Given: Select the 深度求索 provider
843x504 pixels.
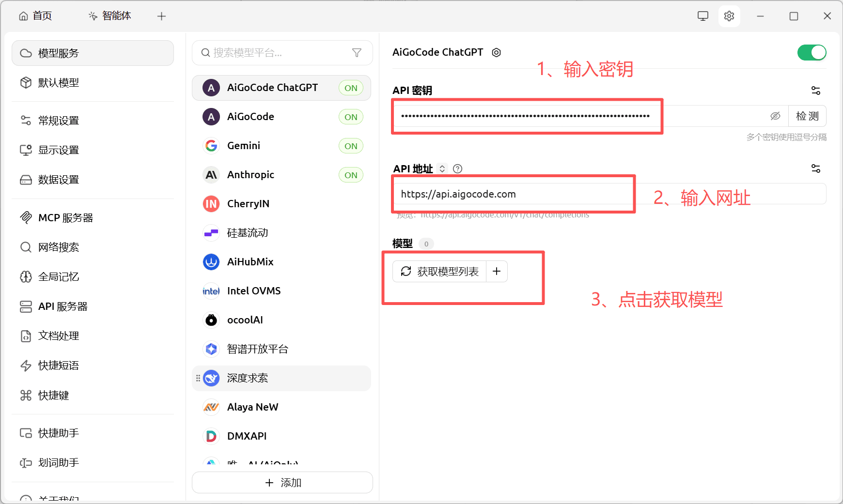Looking at the screenshot, I should click(281, 378).
